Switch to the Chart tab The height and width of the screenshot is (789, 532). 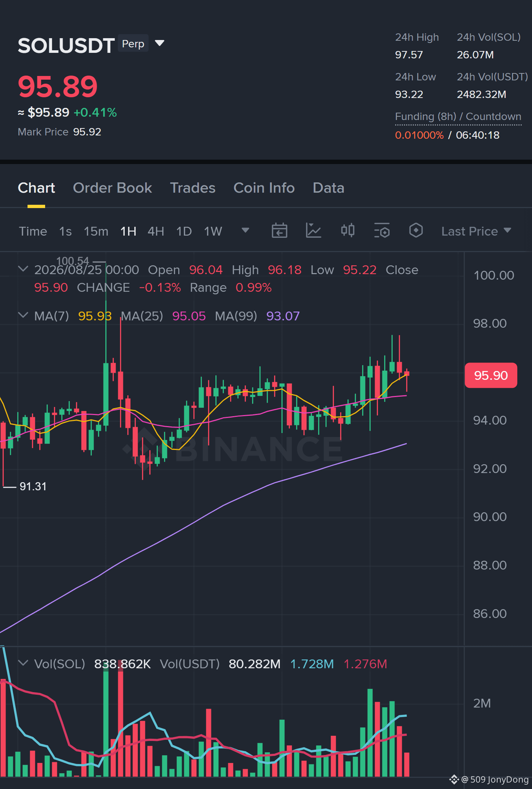36,188
